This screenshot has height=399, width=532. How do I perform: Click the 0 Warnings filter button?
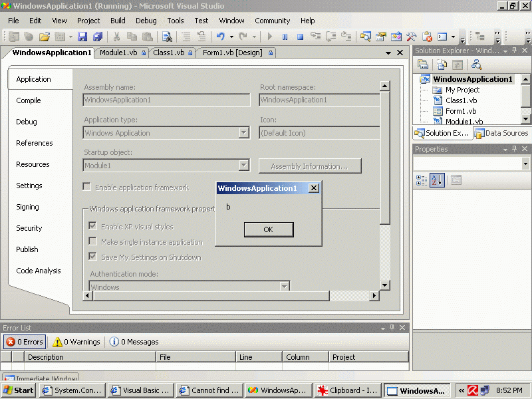pyautogui.click(x=76, y=342)
